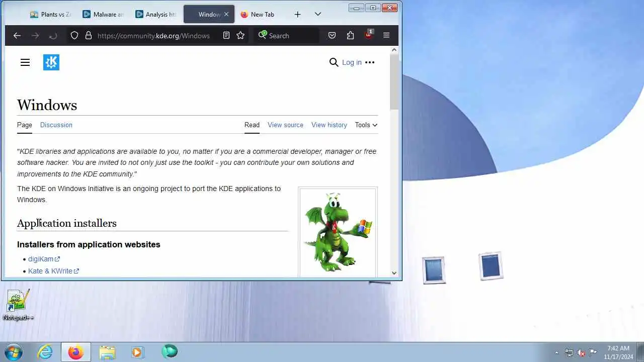Screen dimensions: 644x362
Task: Click the Firefox forward arrow
Action: pyautogui.click(x=35, y=35)
